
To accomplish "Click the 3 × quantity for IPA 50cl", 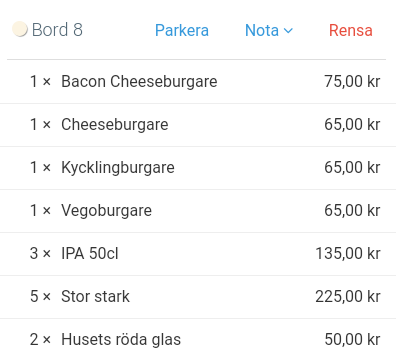I will tap(40, 253).
